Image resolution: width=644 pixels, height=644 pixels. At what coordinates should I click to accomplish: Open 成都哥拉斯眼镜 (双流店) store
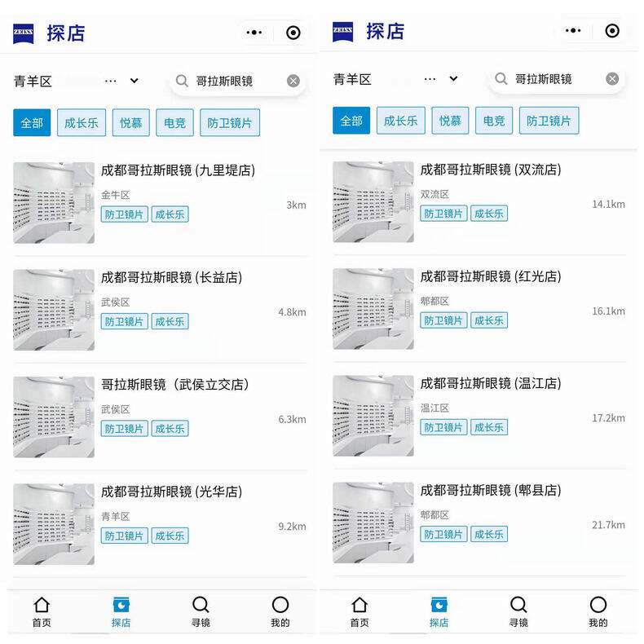tap(491, 170)
